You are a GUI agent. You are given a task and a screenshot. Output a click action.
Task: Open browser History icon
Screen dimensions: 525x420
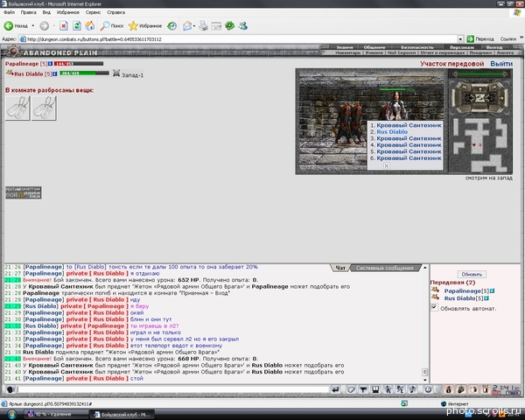pyautogui.click(x=171, y=25)
